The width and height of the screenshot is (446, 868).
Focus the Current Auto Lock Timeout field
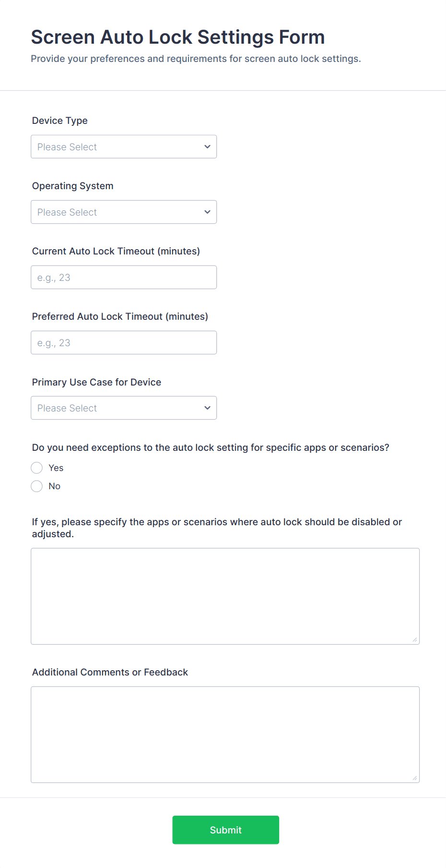tap(123, 277)
